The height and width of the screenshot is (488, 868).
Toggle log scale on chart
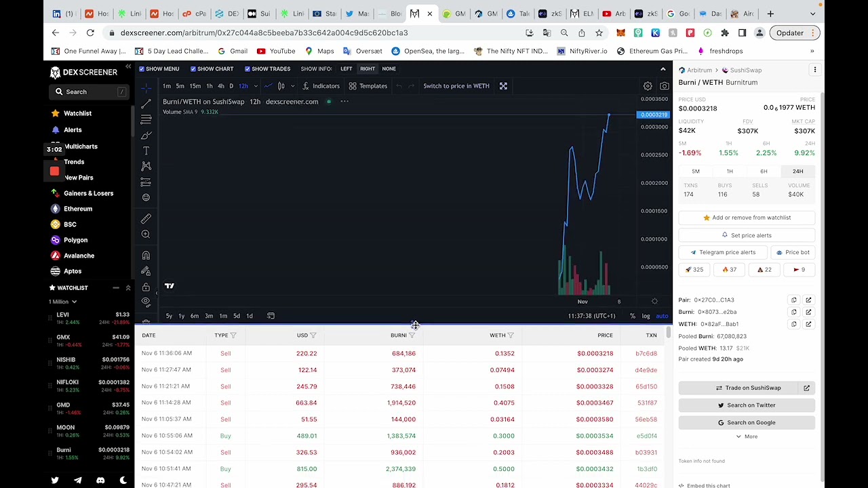click(646, 316)
